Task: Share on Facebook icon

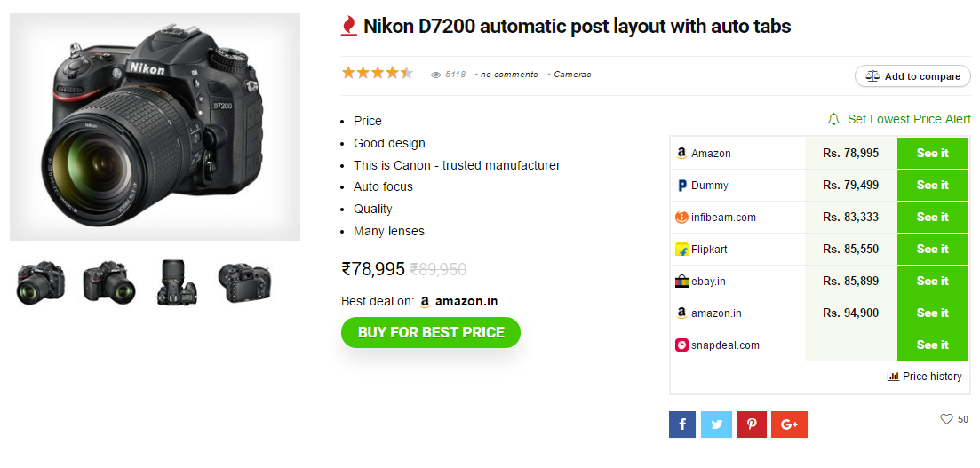Action: (x=682, y=424)
